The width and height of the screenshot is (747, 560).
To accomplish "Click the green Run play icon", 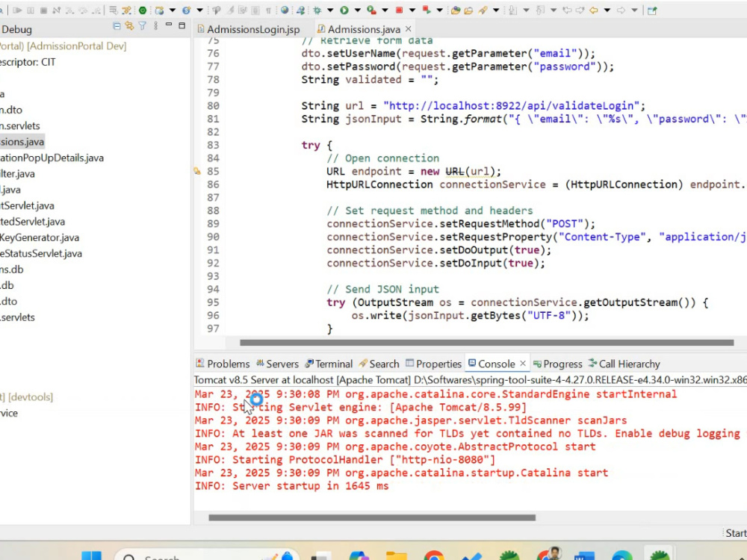I will point(344,10).
